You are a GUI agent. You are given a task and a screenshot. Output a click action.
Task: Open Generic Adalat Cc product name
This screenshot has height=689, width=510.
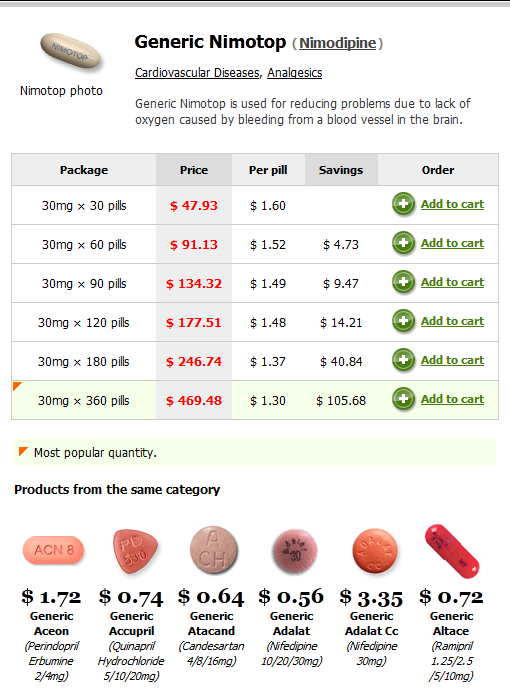[372, 624]
